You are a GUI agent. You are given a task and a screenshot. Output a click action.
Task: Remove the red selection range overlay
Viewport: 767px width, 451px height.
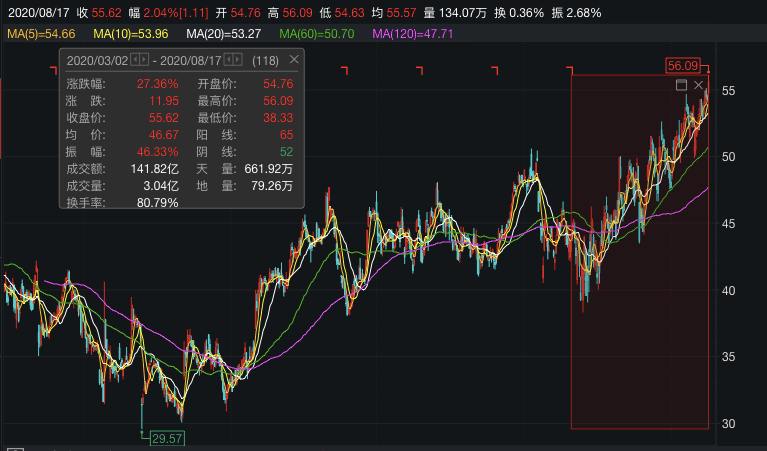click(x=698, y=86)
